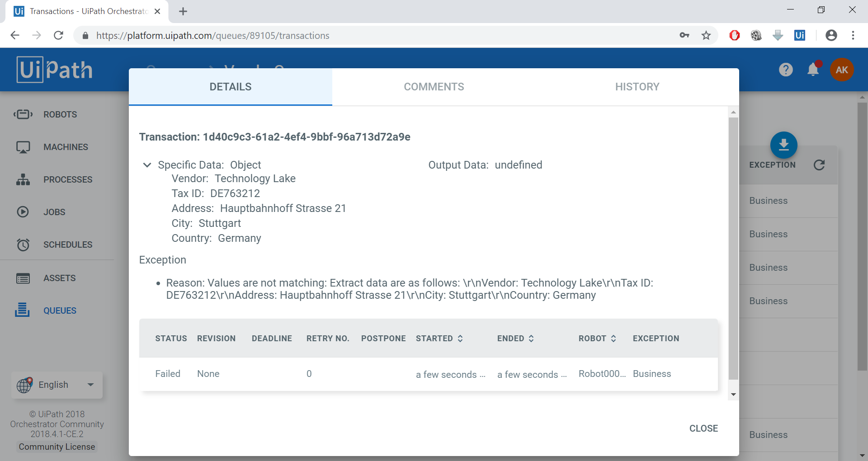Close the Transactions browser tab

(157, 11)
